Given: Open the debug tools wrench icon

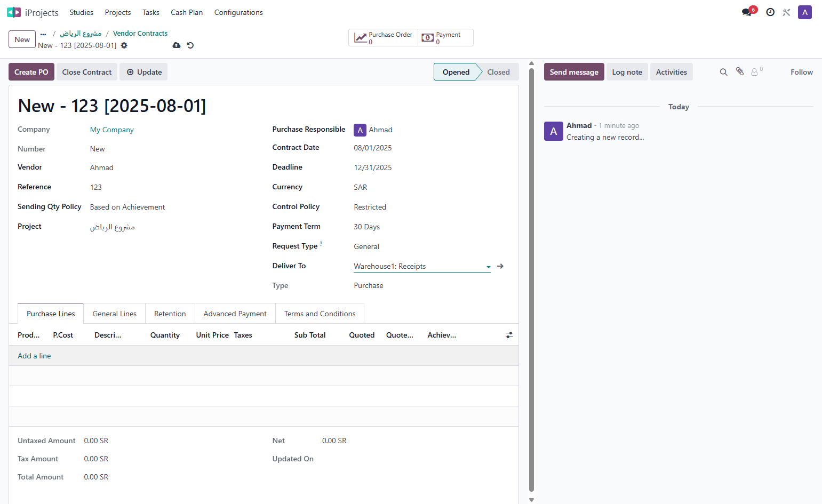Looking at the screenshot, I should [x=786, y=12].
